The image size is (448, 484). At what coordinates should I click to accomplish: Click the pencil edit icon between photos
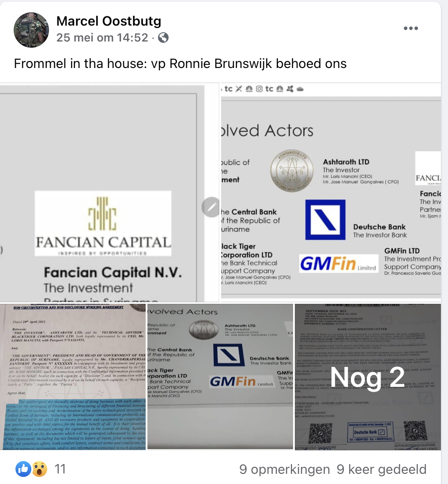click(x=211, y=207)
